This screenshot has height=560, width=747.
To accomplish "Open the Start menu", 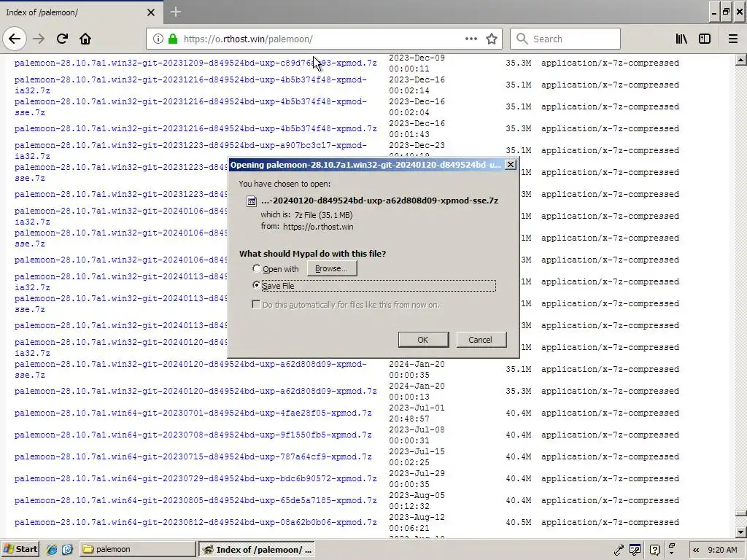I will coord(20,549).
